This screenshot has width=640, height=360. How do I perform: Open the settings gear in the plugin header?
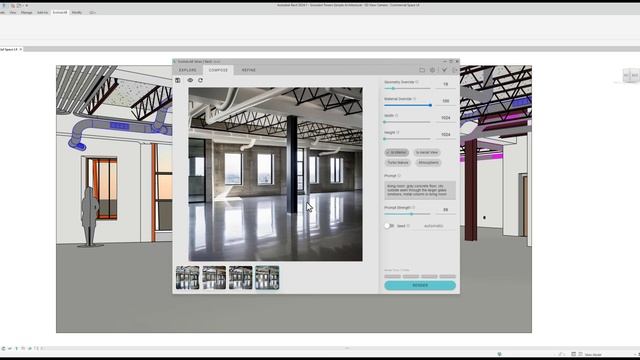(x=433, y=70)
